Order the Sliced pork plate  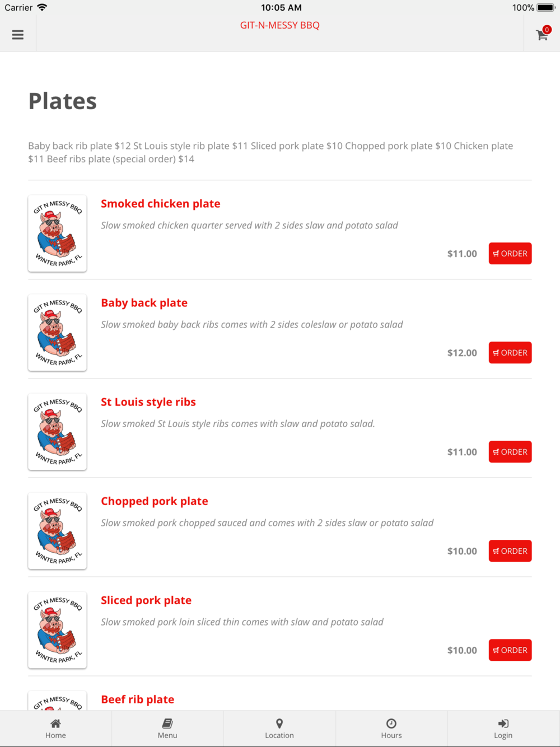point(510,650)
